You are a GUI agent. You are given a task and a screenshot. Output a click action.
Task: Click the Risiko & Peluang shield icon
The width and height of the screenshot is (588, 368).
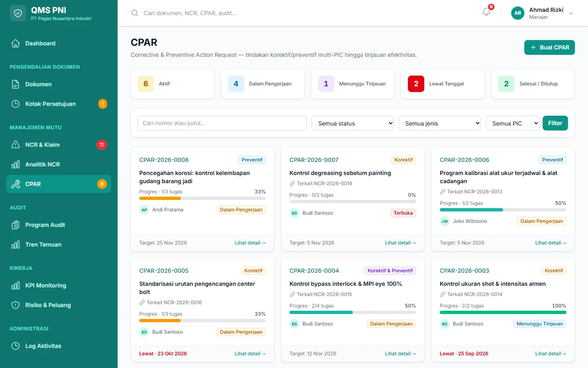click(x=16, y=305)
